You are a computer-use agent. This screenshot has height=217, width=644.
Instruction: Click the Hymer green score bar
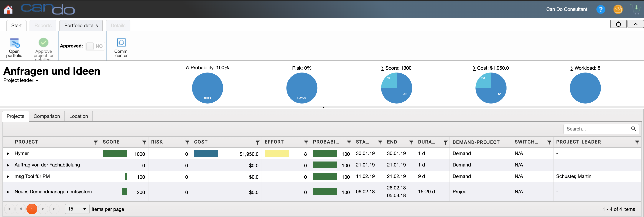[x=115, y=153]
